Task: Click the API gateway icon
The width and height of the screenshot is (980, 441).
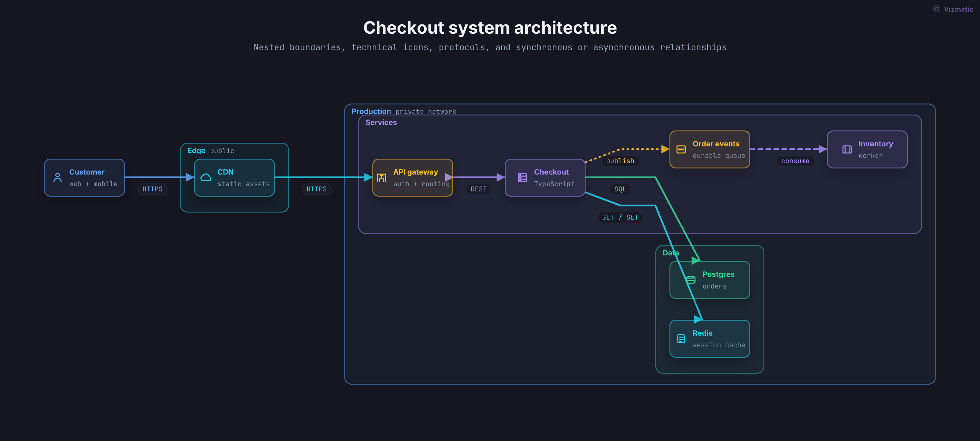Action: (382, 177)
